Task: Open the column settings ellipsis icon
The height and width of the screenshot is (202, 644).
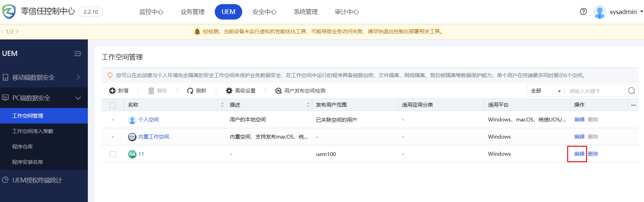Action: point(633,105)
